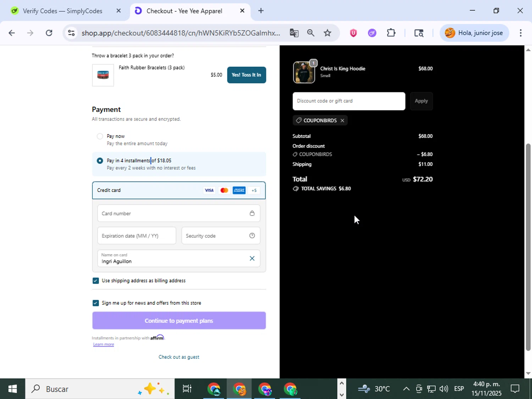Image resolution: width=532 pixels, height=399 pixels.
Task: Focus the Expiration date field
Action: pos(137,235)
